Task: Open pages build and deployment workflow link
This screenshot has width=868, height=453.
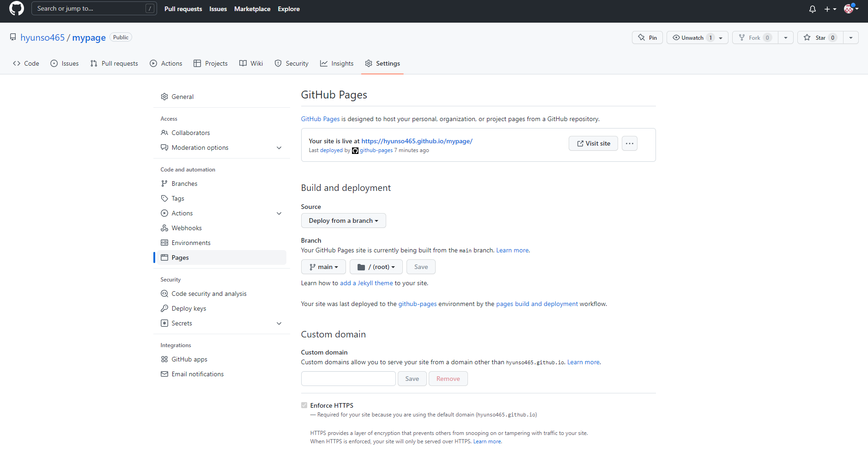Action: pos(537,304)
